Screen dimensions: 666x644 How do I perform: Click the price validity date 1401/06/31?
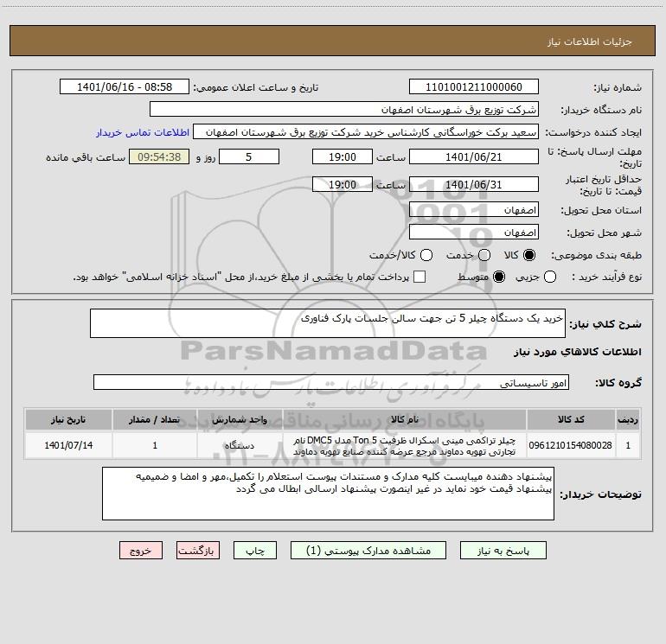point(474,184)
